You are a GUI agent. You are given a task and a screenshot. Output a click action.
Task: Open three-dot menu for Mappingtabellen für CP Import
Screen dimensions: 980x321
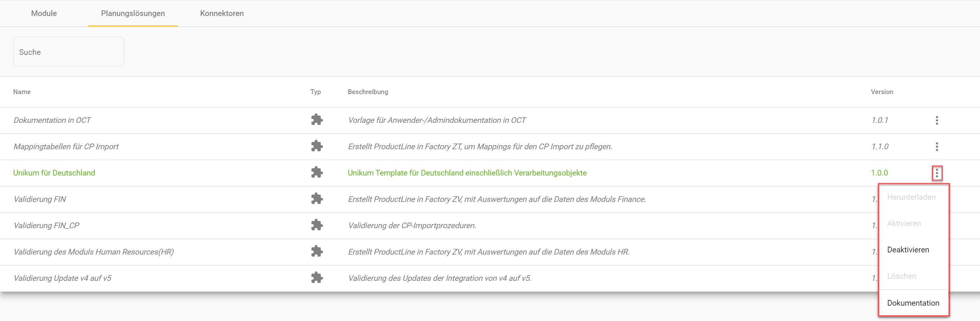pos(937,147)
